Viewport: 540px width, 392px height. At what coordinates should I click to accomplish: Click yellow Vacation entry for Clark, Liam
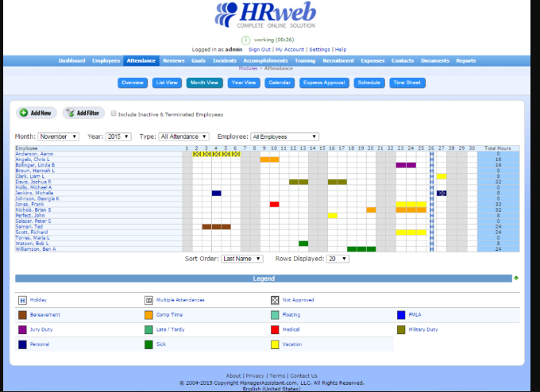pyautogui.click(x=442, y=176)
